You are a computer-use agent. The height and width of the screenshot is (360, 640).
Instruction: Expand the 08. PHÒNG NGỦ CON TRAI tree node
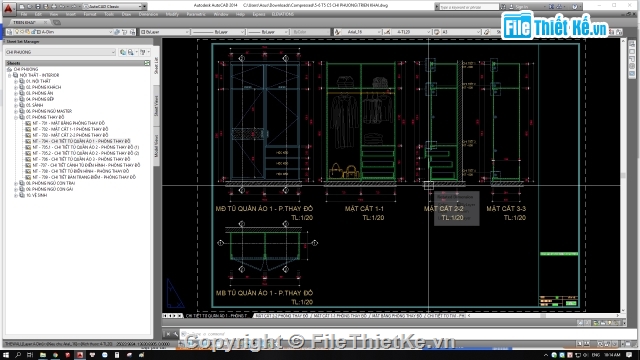coord(16,183)
